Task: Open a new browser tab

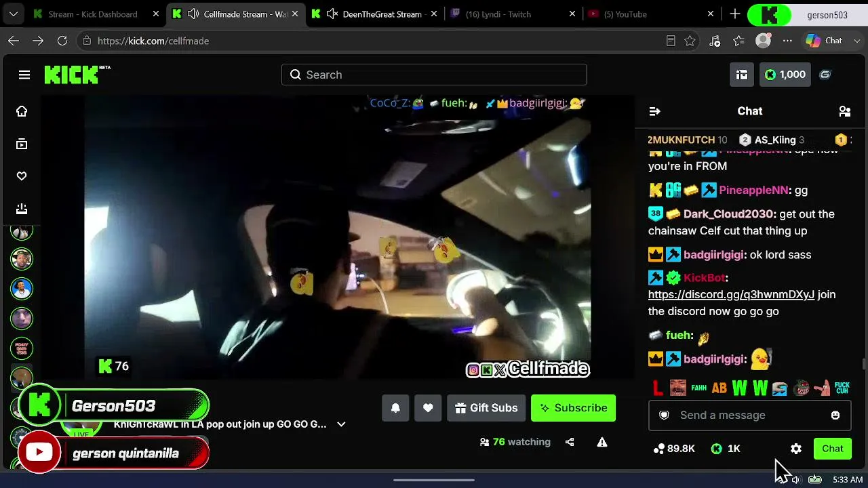Action: coord(735,14)
